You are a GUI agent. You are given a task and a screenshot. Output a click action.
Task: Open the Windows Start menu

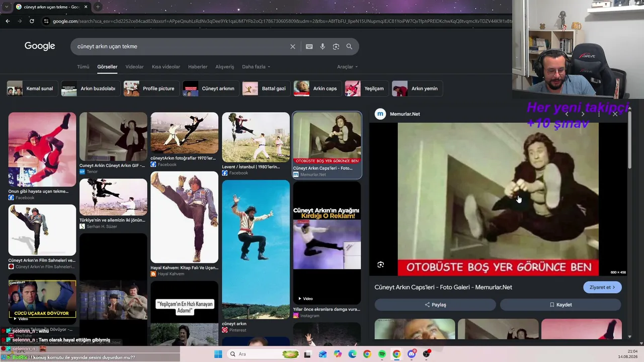218,354
